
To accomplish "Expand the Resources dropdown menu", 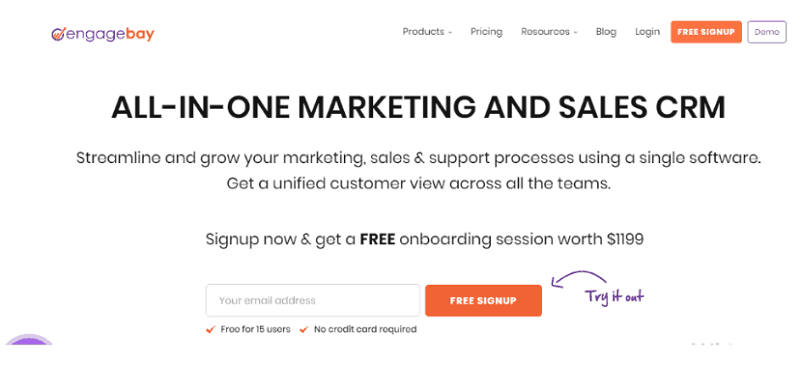I will click(549, 32).
